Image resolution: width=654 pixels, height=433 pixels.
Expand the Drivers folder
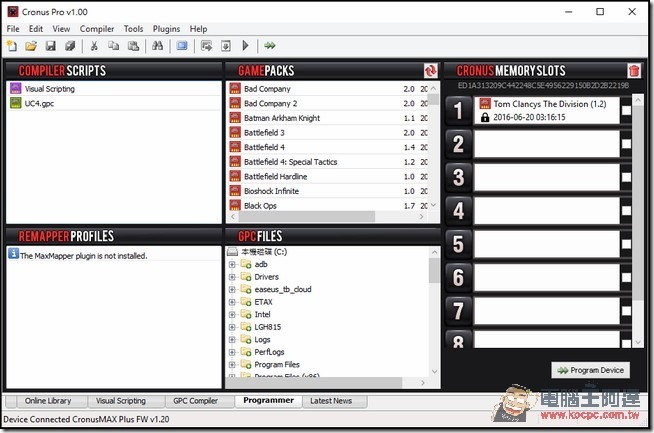click(x=232, y=277)
